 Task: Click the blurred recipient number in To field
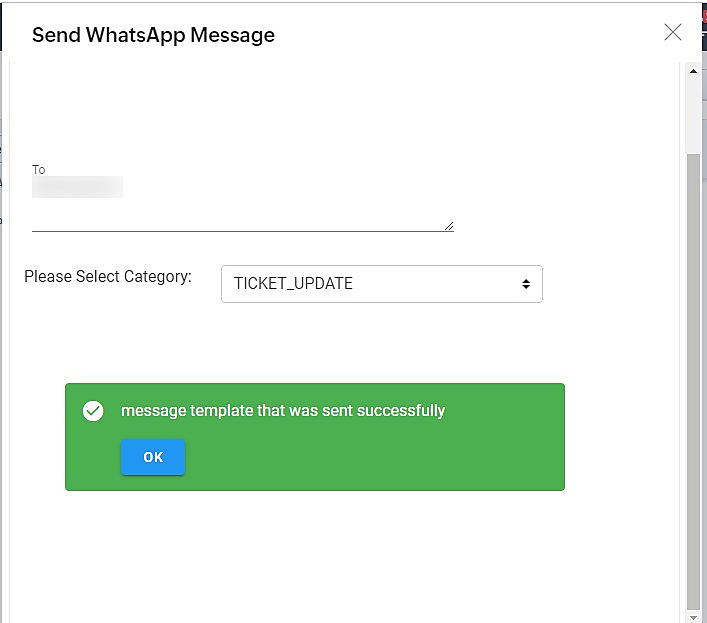[x=77, y=187]
